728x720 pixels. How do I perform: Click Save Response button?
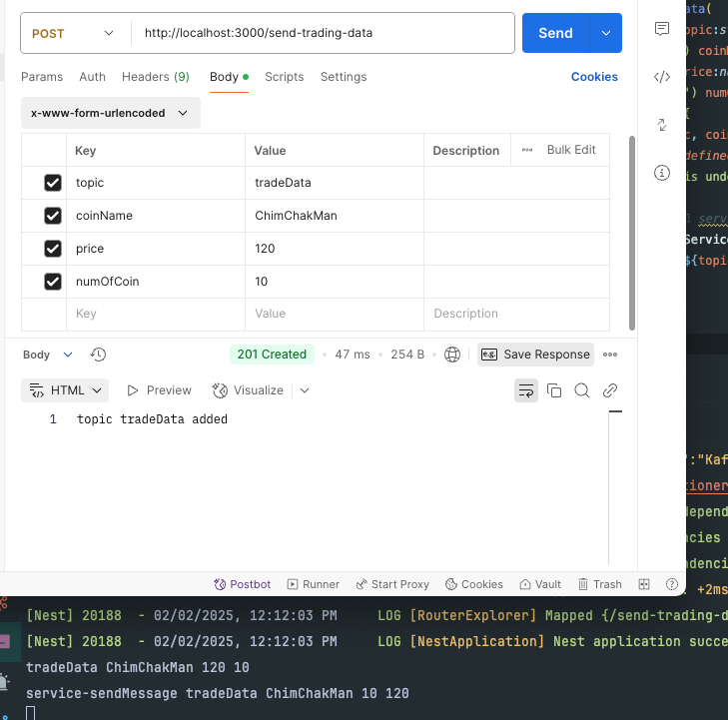click(x=535, y=355)
